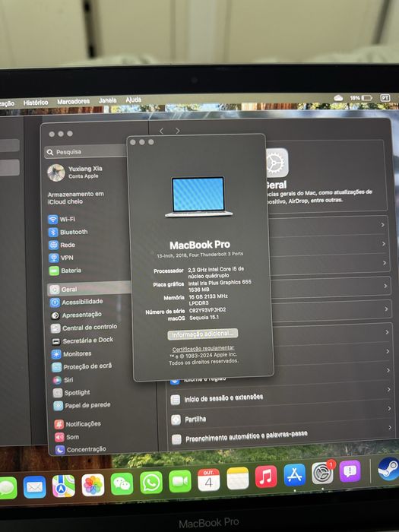This screenshot has width=399, height=532.
Task: Click the MacBook Pro laptop image
Action: coord(198,197)
